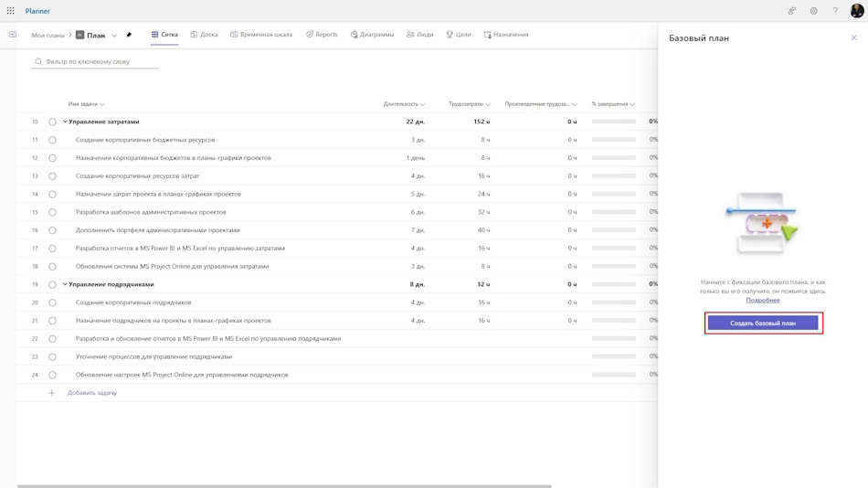Open the Произведенные трудозатраты column dropdown
The height and width of the screenshot is (488, 868).
coord(575,104)
